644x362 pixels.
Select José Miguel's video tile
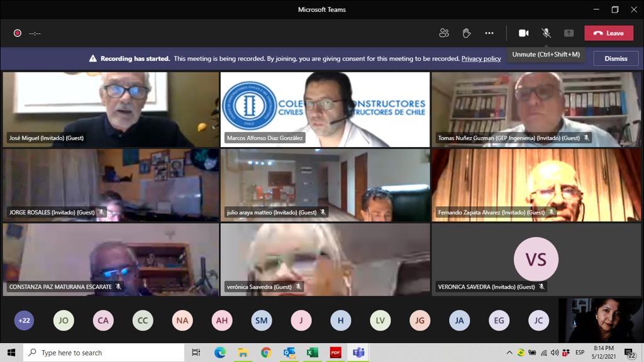tap(111, 109)
